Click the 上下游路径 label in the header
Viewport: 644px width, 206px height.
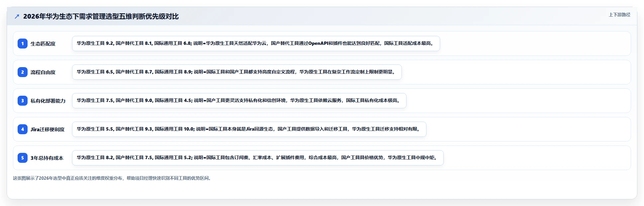(619, 15)
